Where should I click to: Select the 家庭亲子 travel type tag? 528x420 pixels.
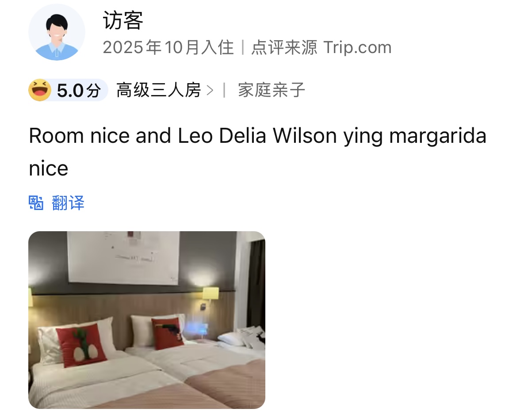tap(272, 90)
